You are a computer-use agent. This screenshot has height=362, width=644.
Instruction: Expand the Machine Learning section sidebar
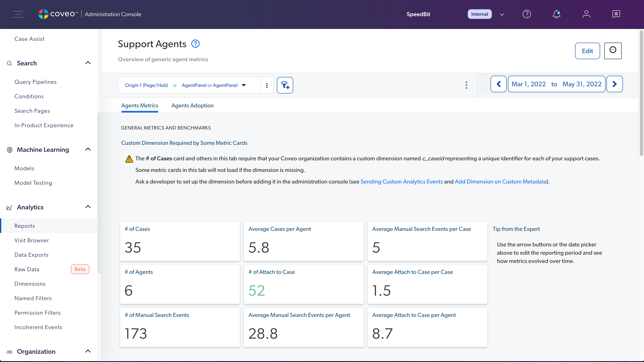coord(88,149)
